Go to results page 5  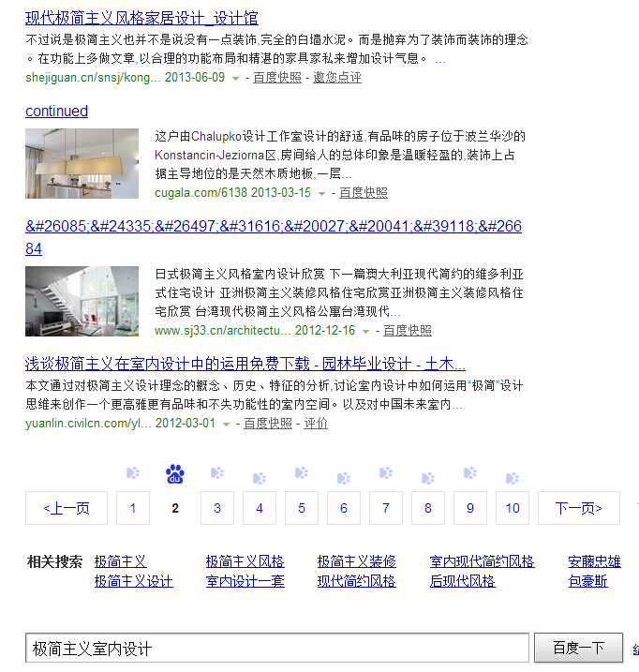tap(302, 508)
